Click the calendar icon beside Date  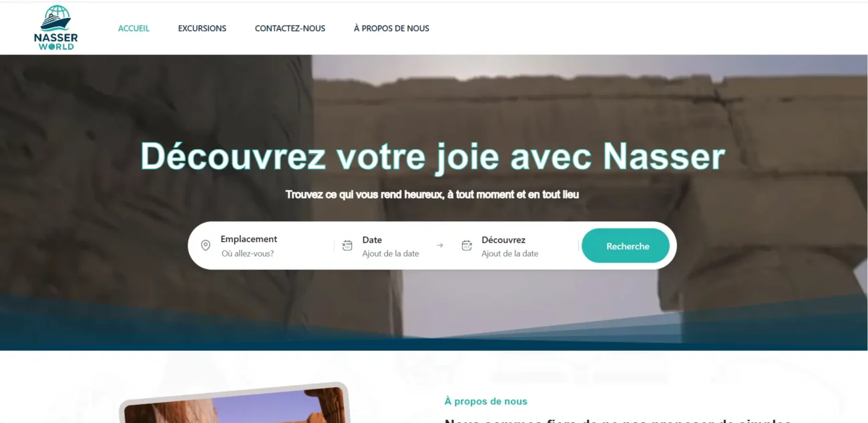click(347, 246)
